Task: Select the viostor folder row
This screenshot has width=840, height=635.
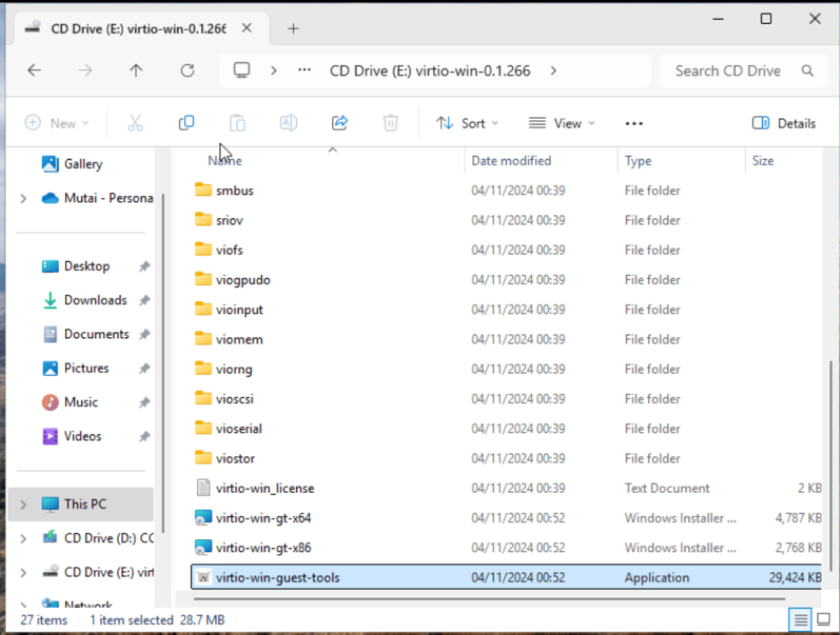Action: click(x=506, y=458)
